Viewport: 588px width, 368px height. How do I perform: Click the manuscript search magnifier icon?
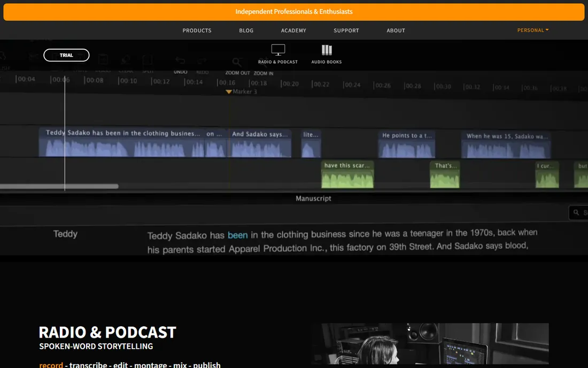576,212
